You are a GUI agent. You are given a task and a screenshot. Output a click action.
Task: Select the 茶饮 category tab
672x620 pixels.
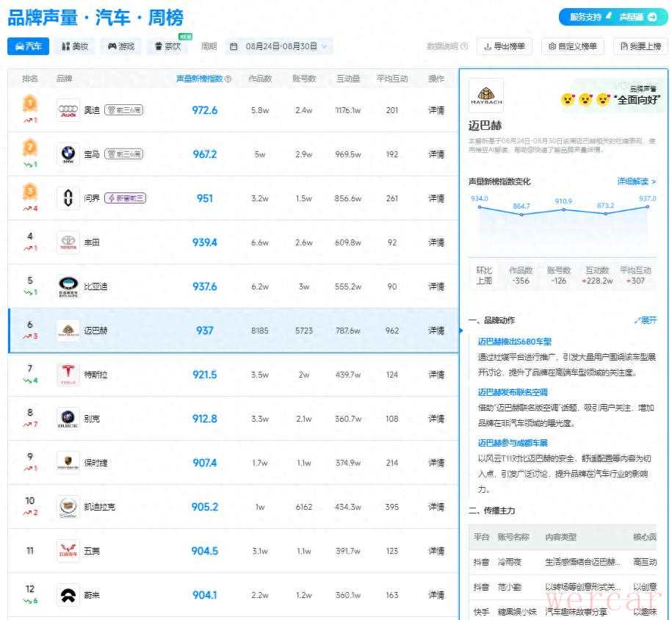(x=167, y=46)
